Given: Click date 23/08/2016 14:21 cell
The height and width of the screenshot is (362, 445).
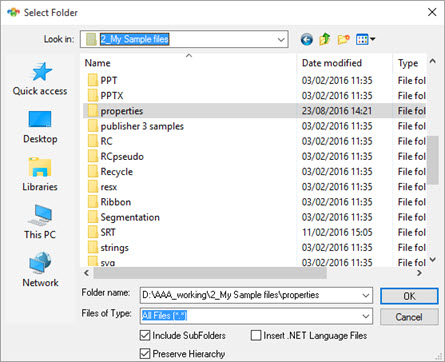Looking at the screenshot, I should 337,111.
